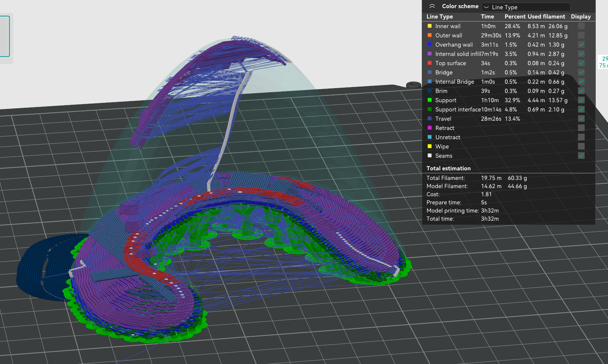Disable Brim display in preview
Viewport: 608px width, 364px height.
tap(581, 91)
